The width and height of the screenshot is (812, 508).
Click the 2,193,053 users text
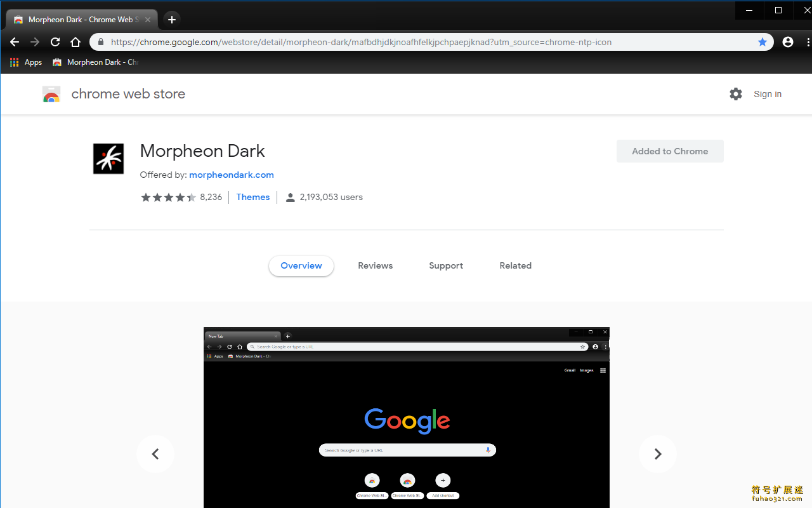tap(331, 197)
